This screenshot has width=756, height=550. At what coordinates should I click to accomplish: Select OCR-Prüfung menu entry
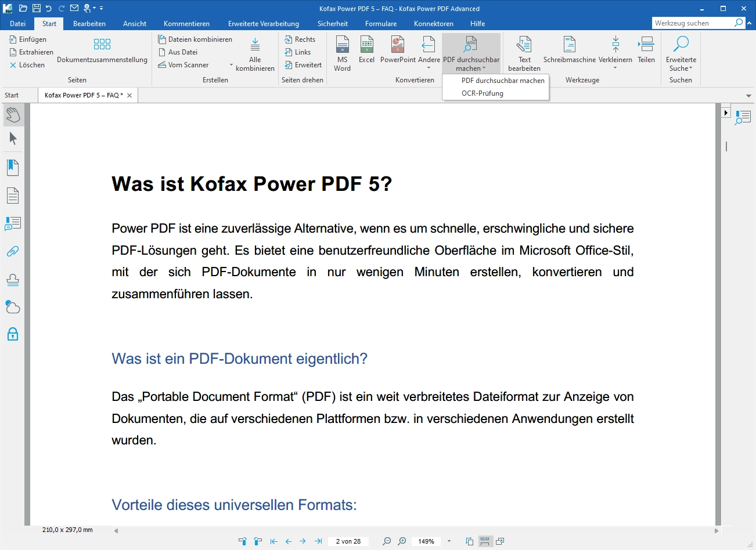coord(496,93)
